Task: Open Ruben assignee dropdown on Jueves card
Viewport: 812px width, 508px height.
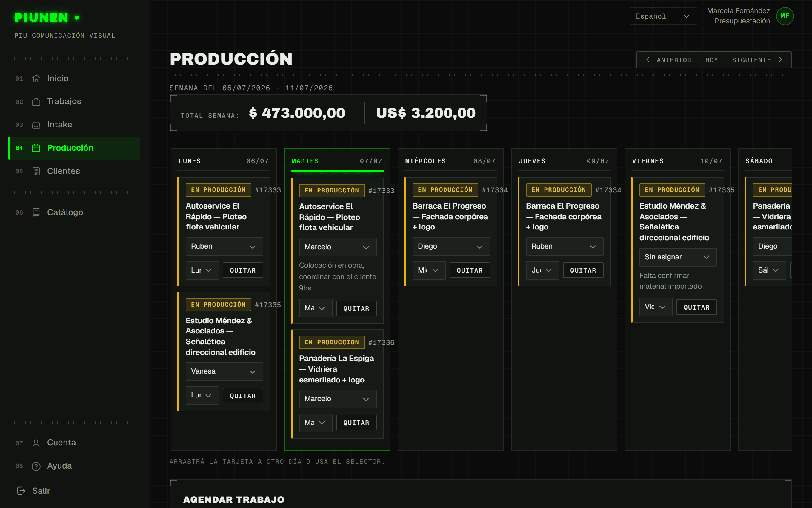Action: (x=565, y=247)
